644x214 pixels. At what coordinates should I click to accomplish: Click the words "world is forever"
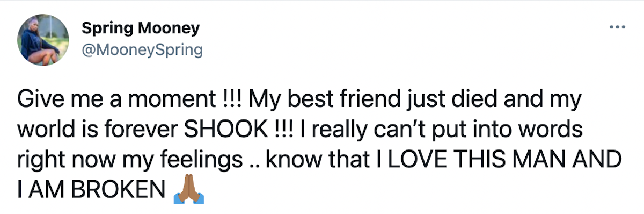pos(99,130)
